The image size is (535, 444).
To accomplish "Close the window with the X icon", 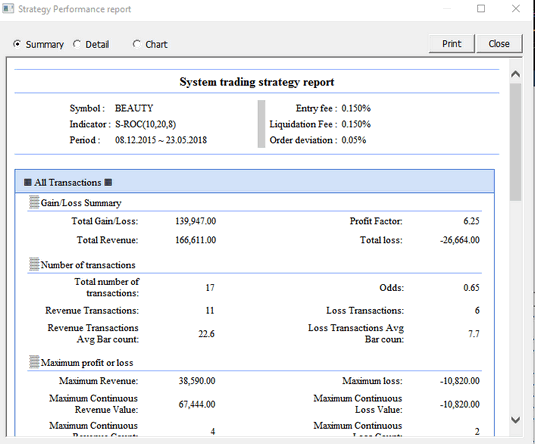I will click(516, 8).
